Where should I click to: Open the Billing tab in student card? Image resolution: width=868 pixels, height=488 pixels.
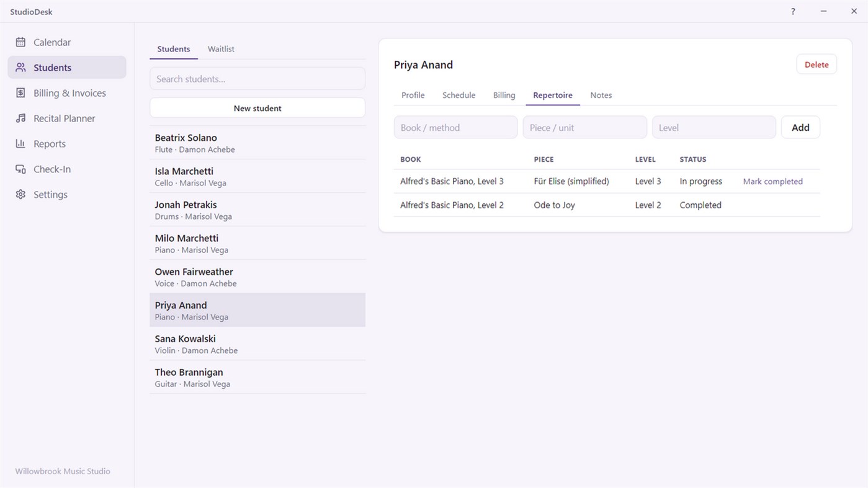click(504, 95)
